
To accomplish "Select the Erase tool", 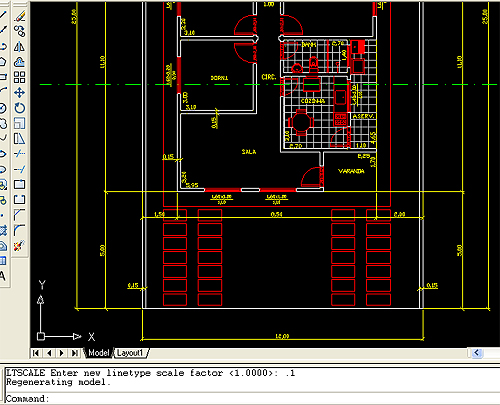I will click(x=20, y=16).
